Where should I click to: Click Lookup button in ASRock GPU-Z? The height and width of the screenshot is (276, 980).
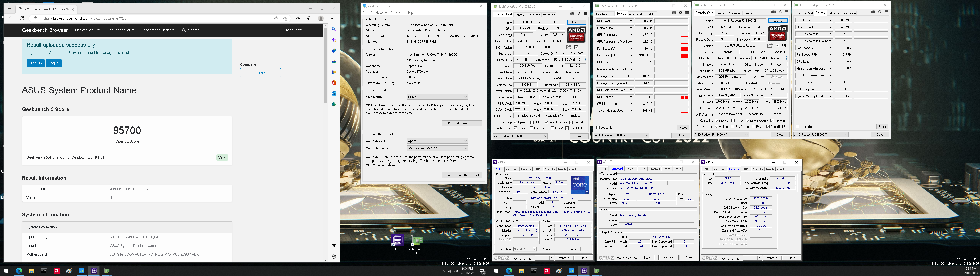click(x=577, y=22)
